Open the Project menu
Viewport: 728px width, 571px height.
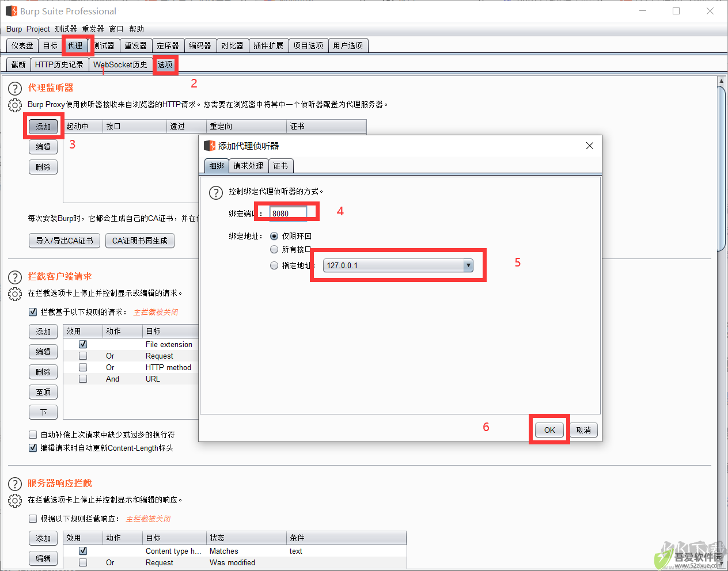(38, 29)
